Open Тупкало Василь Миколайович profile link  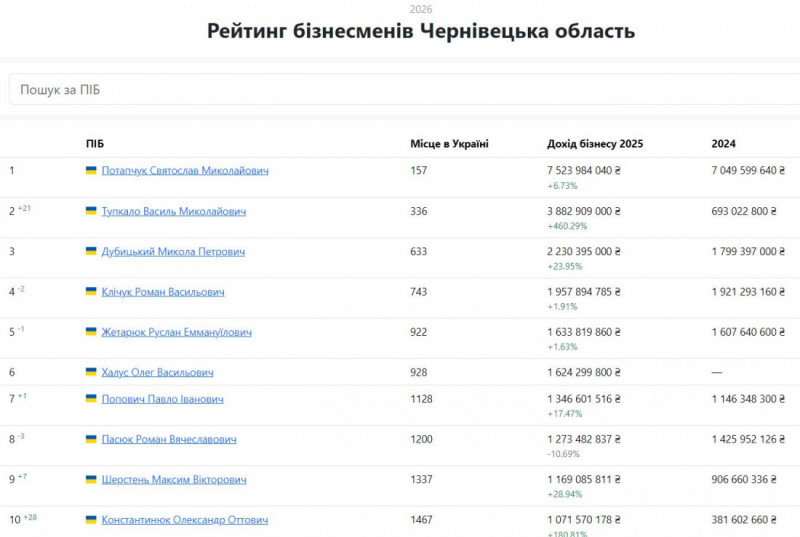(174, 211)
